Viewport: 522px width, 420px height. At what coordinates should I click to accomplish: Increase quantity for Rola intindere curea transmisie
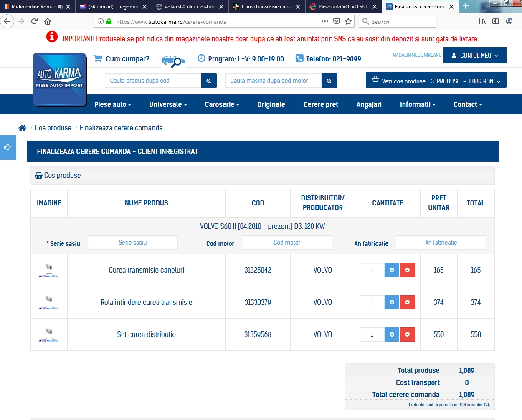coord(392,302)
